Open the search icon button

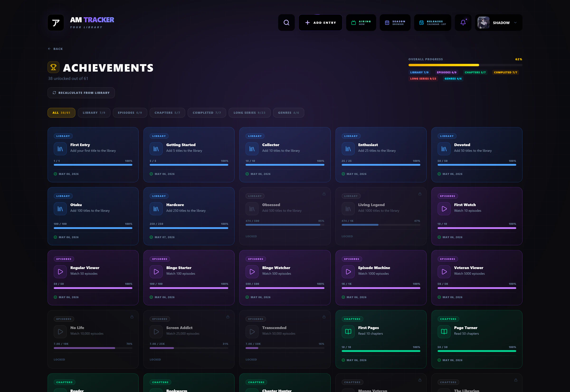[286, 23]
